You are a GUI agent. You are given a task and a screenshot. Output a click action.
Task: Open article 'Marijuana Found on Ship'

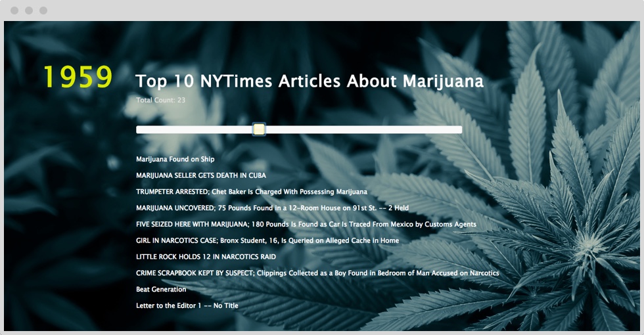click(175, 159)
